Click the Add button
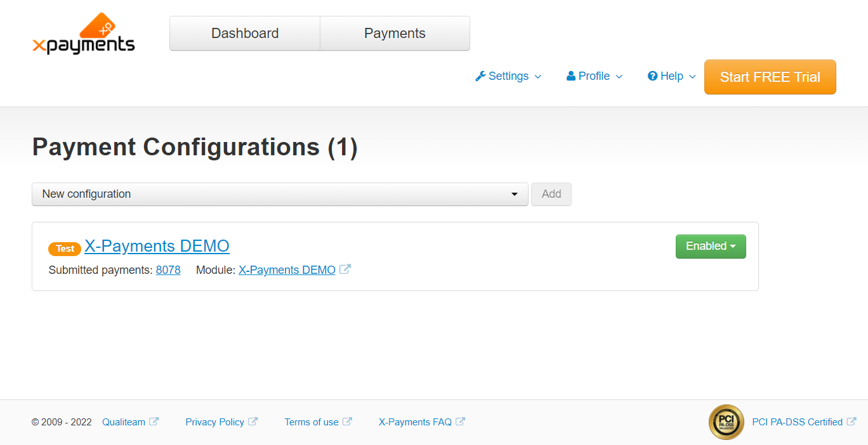Image resolution: width=868 pixels, height=445 pixels. pyautogui.click(x=551, y=194)
